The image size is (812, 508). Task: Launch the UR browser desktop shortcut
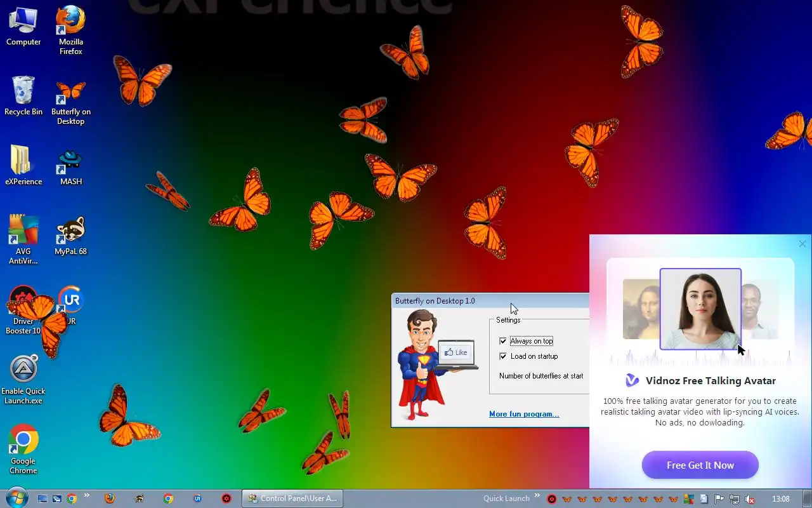click(70, 305)
